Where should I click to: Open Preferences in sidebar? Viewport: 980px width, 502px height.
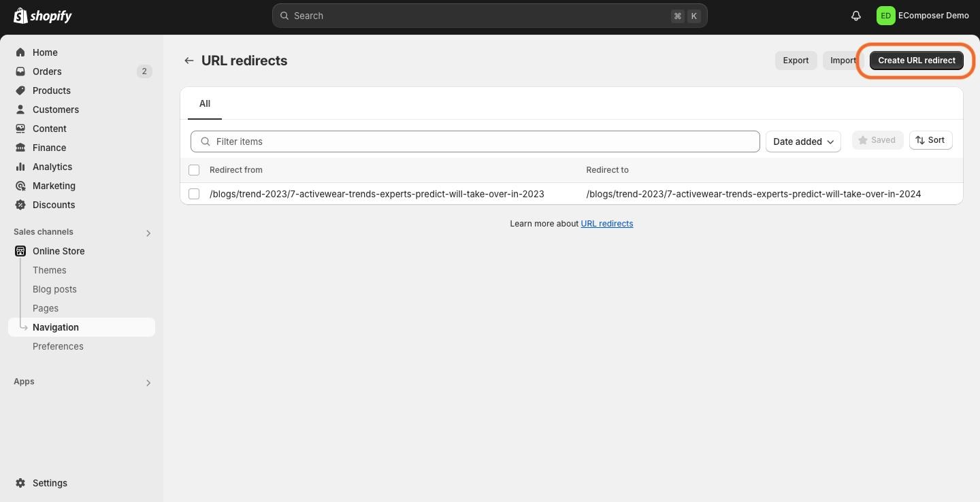[x=58, y=346]
